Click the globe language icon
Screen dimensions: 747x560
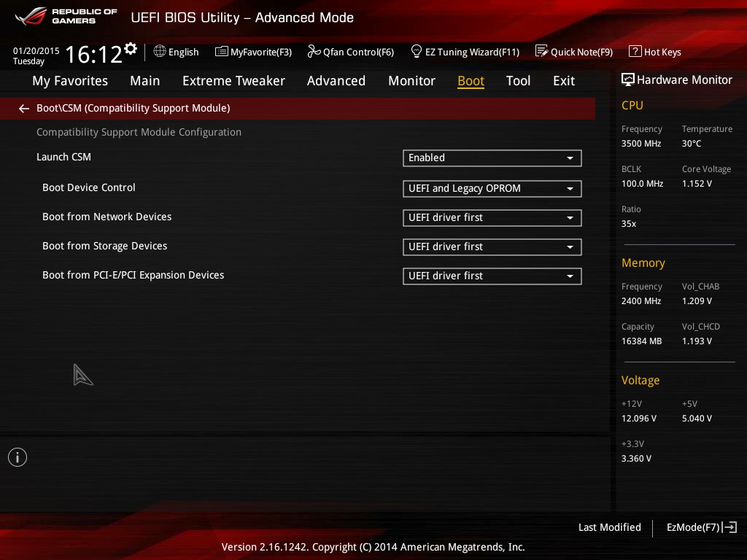160,52
